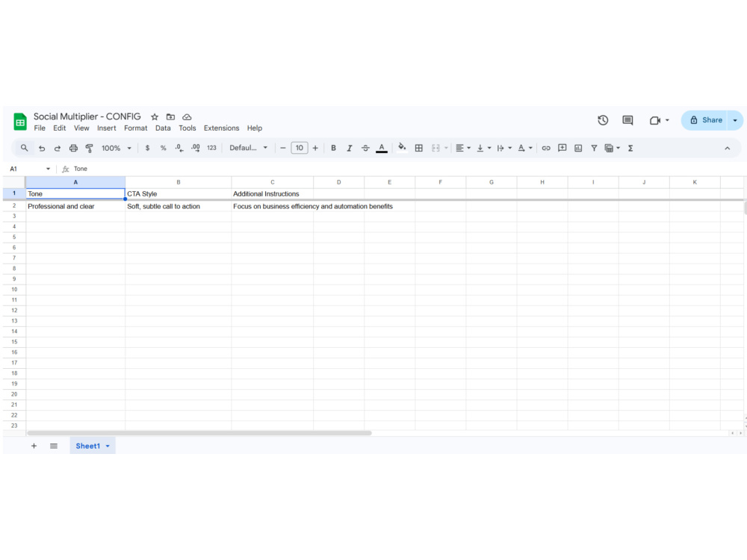Toggle strikethrough formatting
Viewport: 747px width, 560px height.
pos(365,148)
